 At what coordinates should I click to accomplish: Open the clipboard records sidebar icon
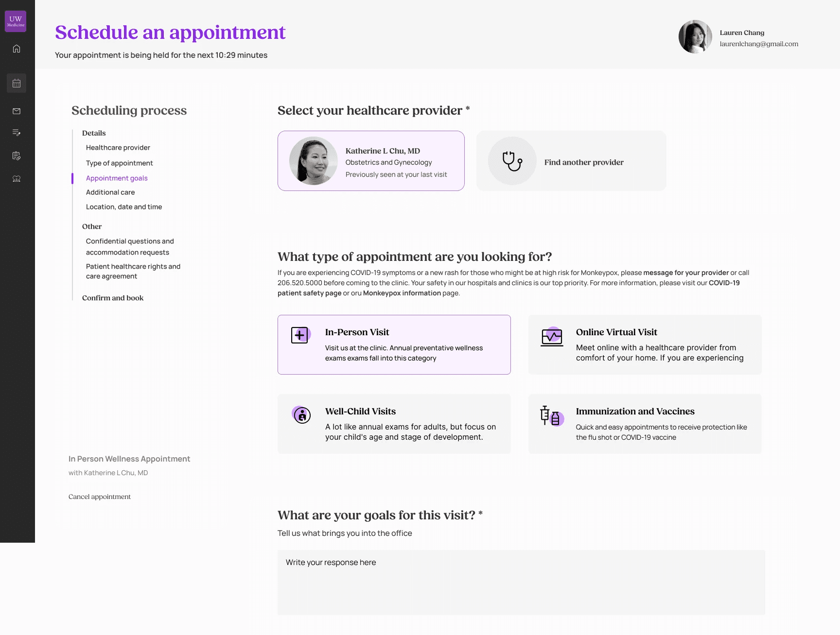tap(17, 156)
